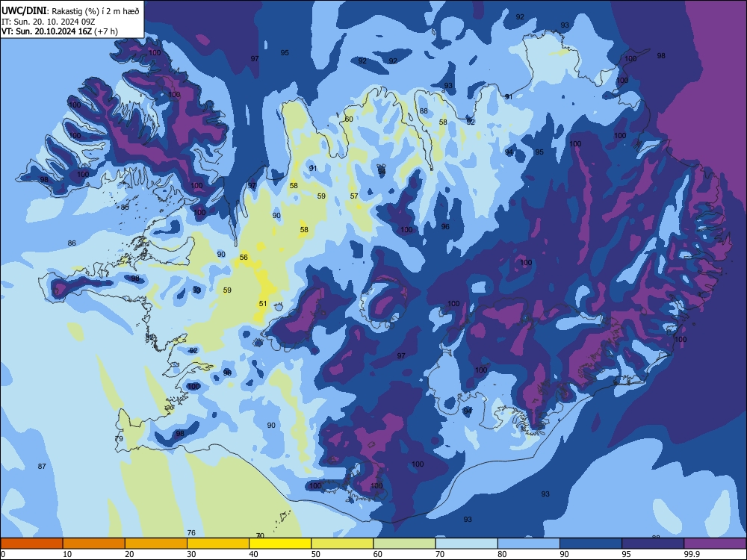
Task: Click the 0–10% dark orange legend swatch
Action: tap(31, 544)
